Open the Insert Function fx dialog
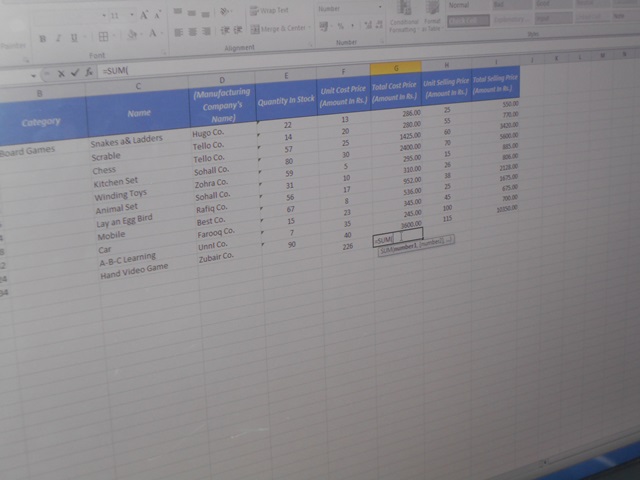 [88, 74]
